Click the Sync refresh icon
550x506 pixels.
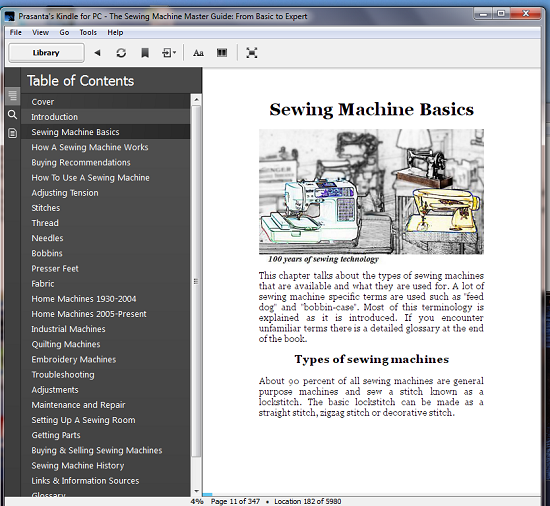[121, 53]
